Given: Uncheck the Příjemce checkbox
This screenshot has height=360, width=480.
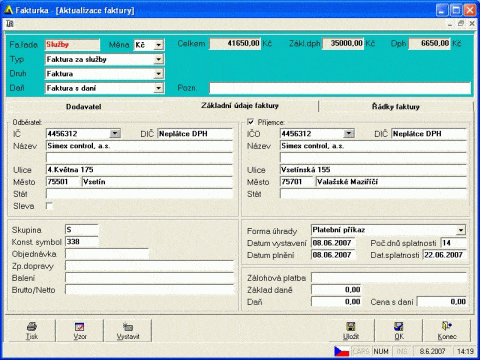Looking at the screenshot, I should pos(251,122).
